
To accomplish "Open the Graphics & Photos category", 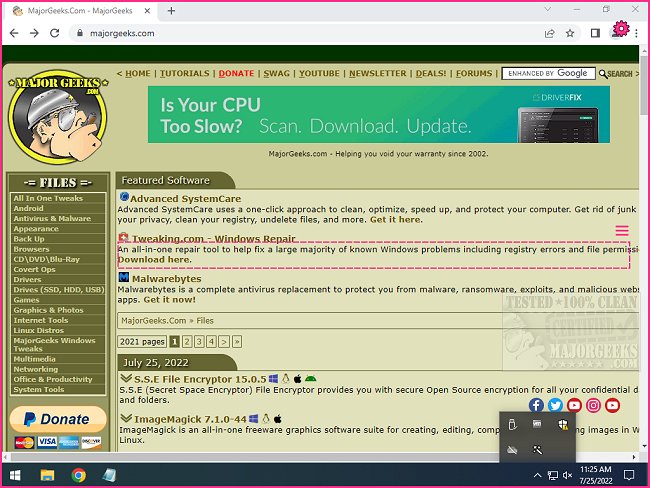I will tap(49, 310).
